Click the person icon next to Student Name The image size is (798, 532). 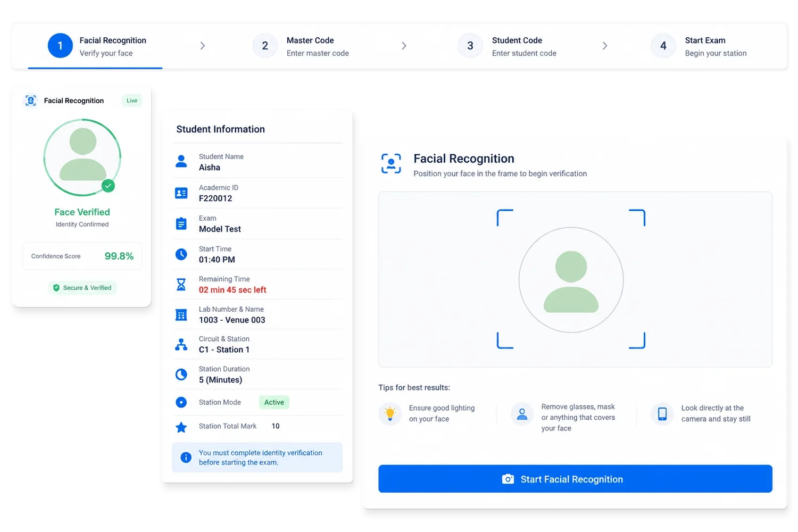[x=181, y=161]
